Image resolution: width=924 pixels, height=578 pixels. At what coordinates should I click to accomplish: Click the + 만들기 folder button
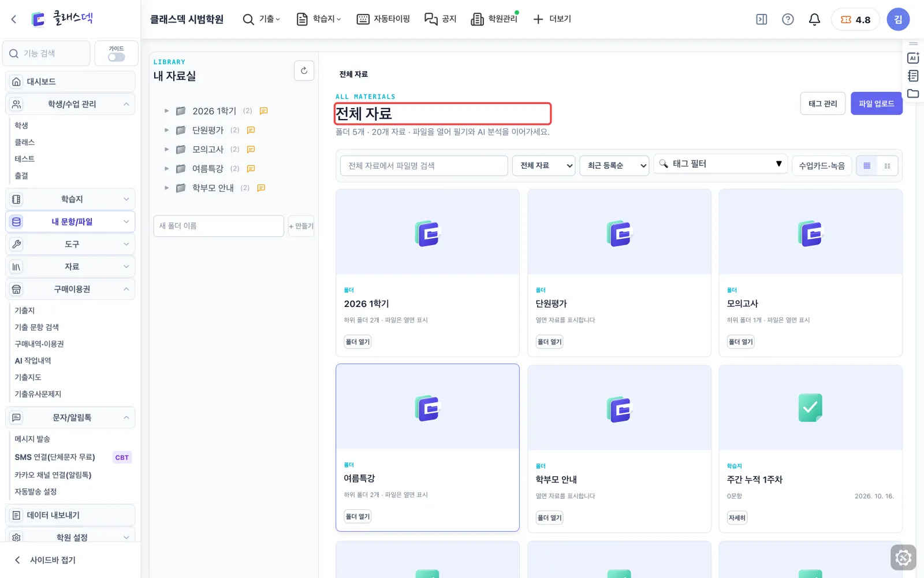tap(301, 226)
